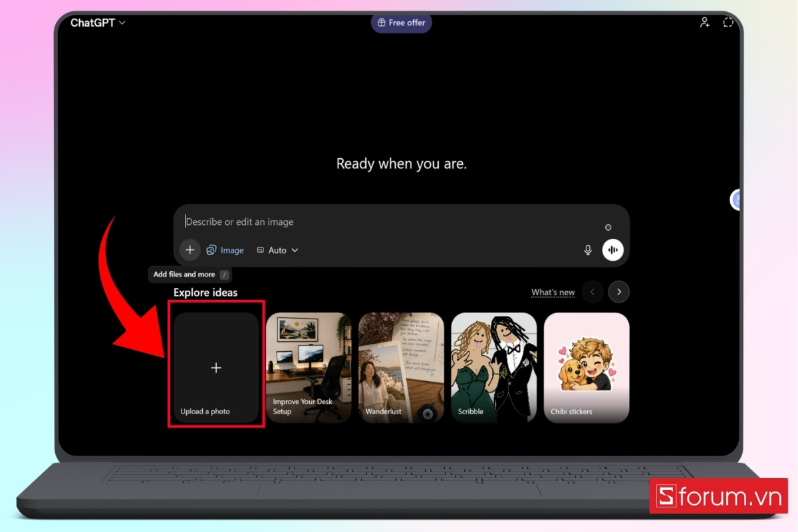This screenshot has width=798, height=532.
Task: Open the ChatGPT model selector dropdown
Action: tap(98, 23)
